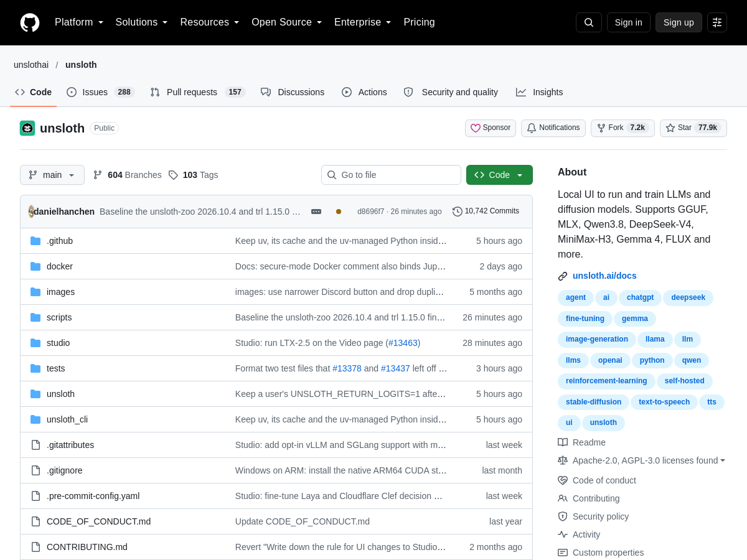The width and height of the screenshot is (747, 560).
Task: Click danielhanchen's avatar in commit row
Action: point(31,212)
